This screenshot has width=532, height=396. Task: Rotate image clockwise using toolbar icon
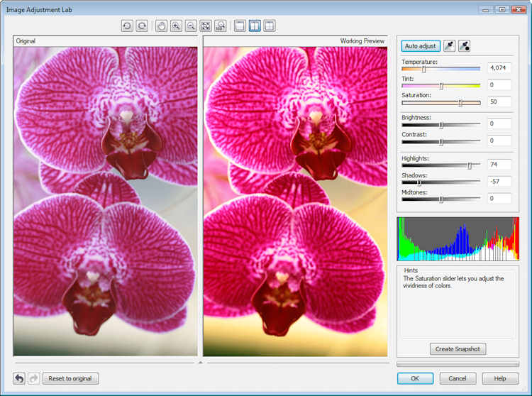[142, 26]
